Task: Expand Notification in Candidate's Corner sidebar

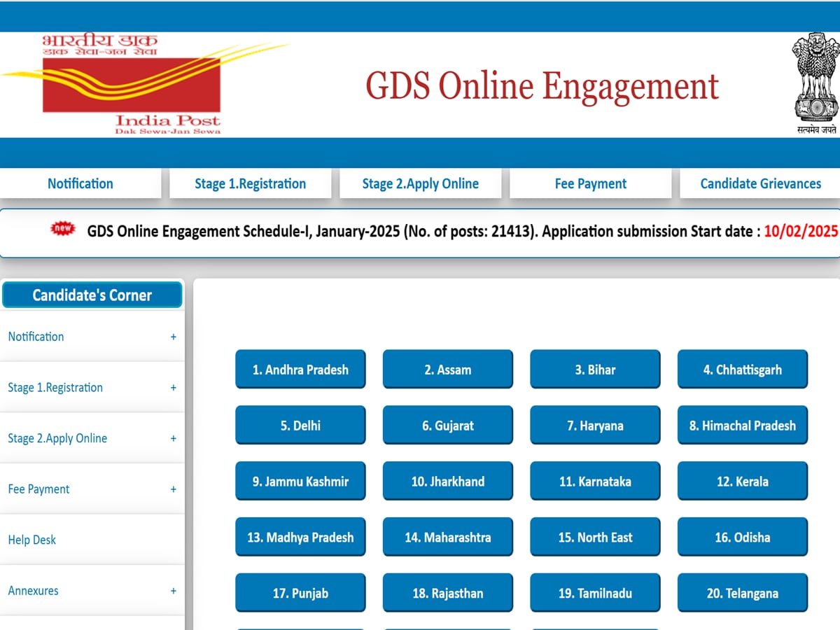Action: coord(92,337)
